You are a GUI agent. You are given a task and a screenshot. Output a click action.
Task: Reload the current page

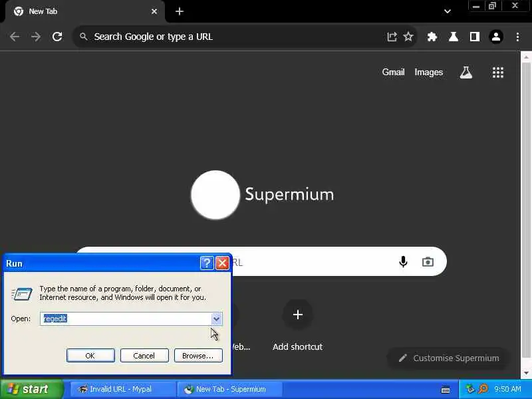pos(57,37)
